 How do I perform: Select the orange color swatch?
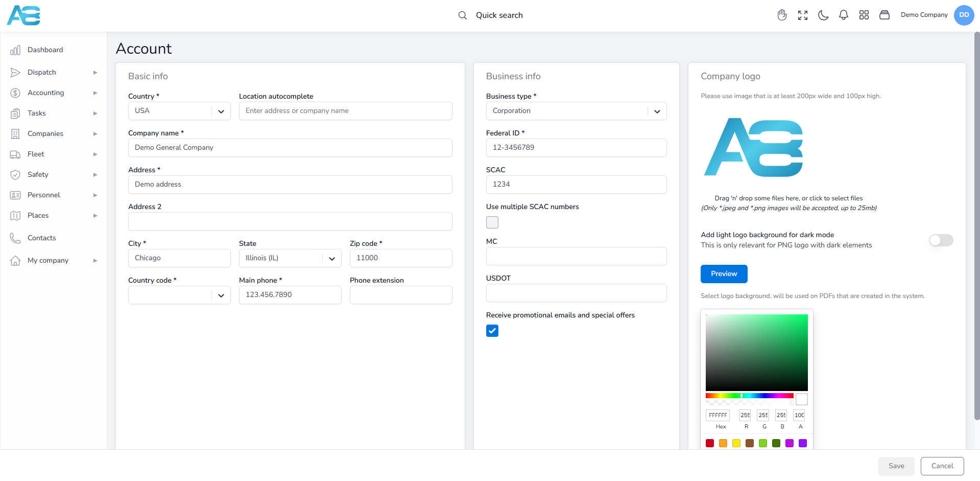pyautogui.click(x=723, y=443)
